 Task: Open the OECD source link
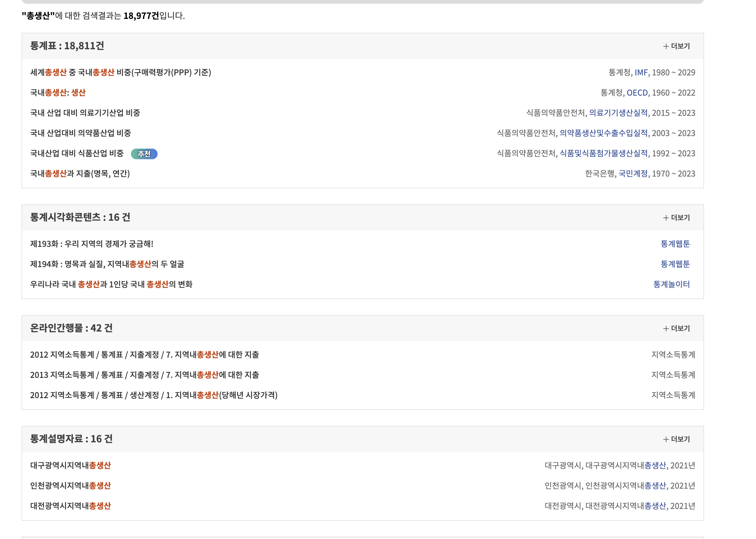pos(637,93)
